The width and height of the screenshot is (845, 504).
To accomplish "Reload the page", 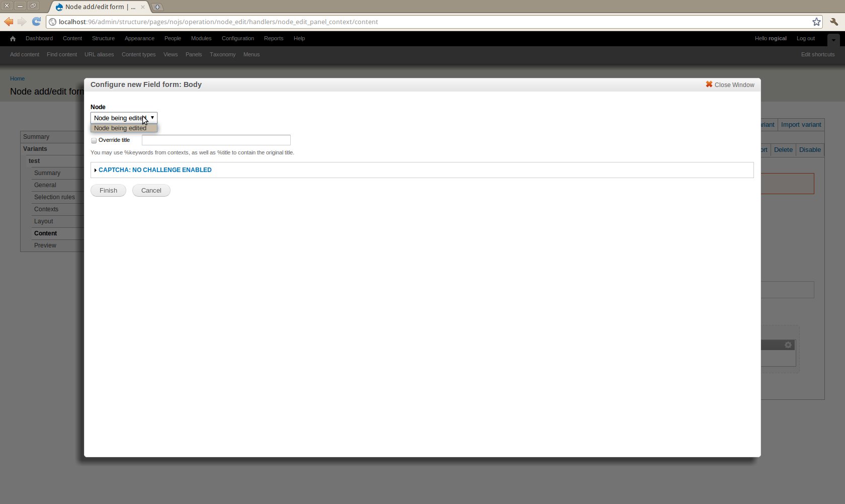I will 36,22.
